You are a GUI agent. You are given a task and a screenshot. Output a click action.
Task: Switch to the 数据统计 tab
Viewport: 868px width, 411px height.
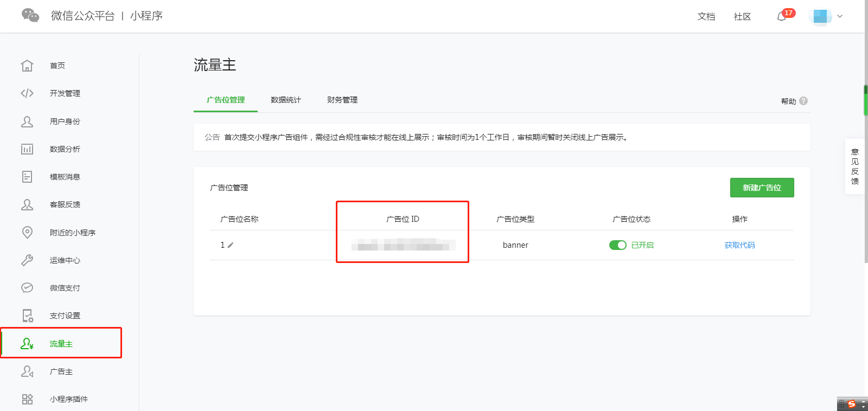click(285, 100)
